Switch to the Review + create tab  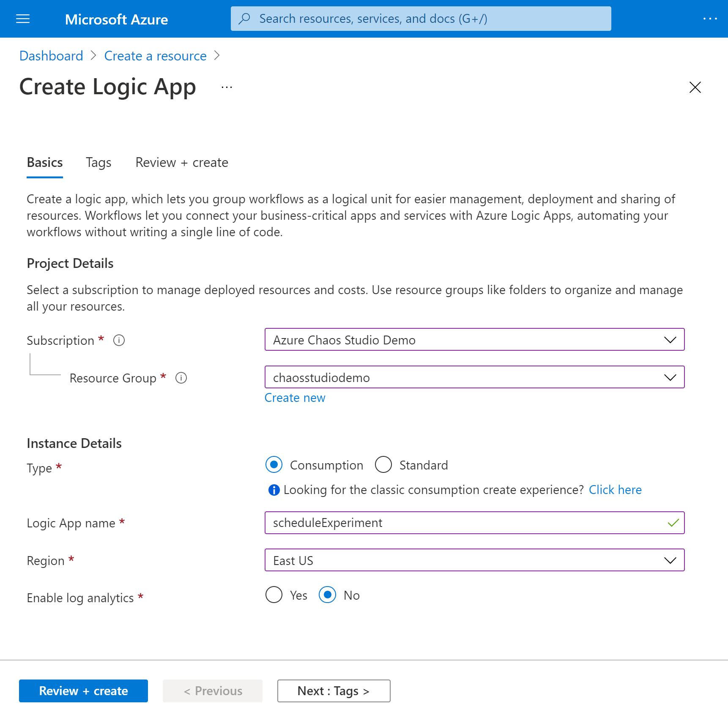click(181, 162)
